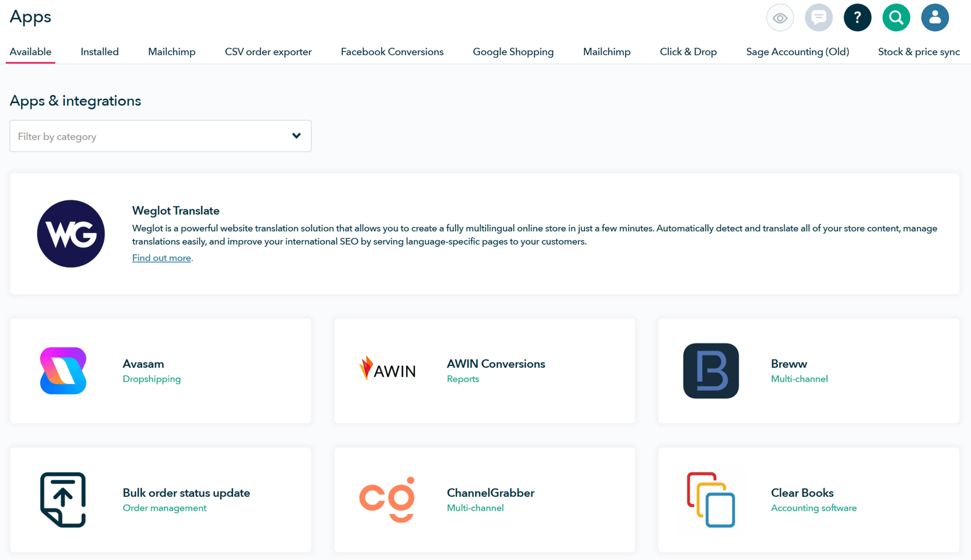971x560 pixels.
Task: Open the Sage Accounting (Old) tab
Action: [797, 52]
